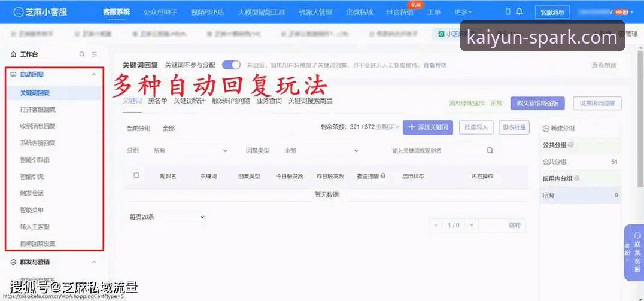Open 收到消息回复 in sidebar
644x301 pixels.
click(38, 126)
